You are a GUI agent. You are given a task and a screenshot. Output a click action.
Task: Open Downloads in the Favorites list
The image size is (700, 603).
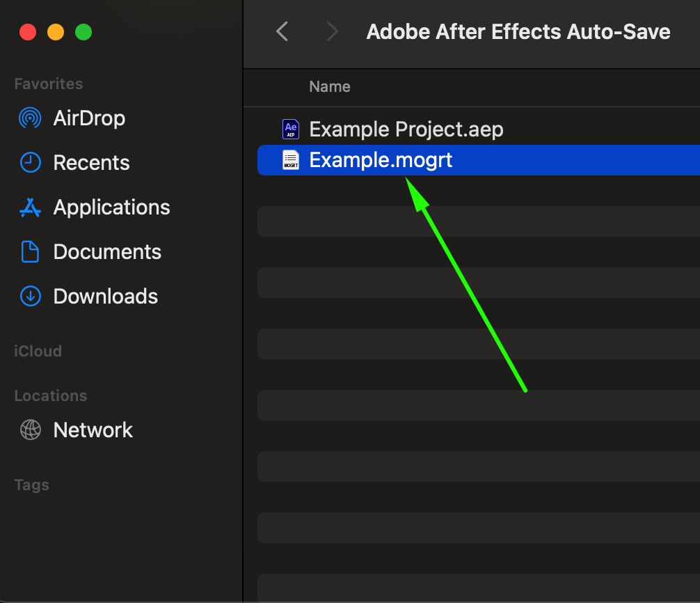click(105, 296)
